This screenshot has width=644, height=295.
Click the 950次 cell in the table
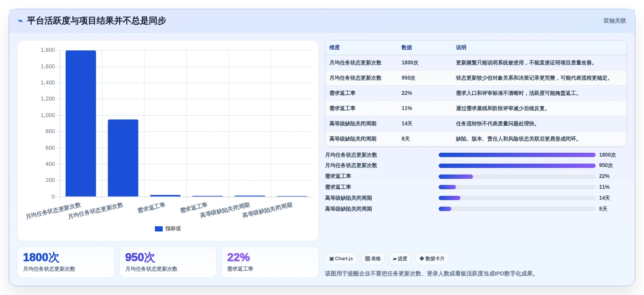click(x=409, y=78)
